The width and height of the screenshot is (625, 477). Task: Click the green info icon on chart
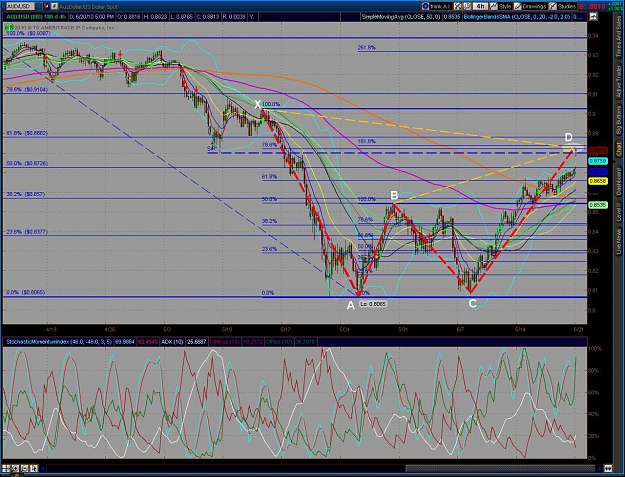pos(9,27)
